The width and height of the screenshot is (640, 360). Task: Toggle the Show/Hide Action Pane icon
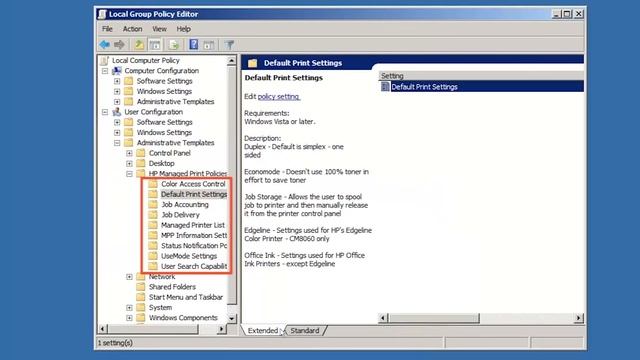coord(209,44)
